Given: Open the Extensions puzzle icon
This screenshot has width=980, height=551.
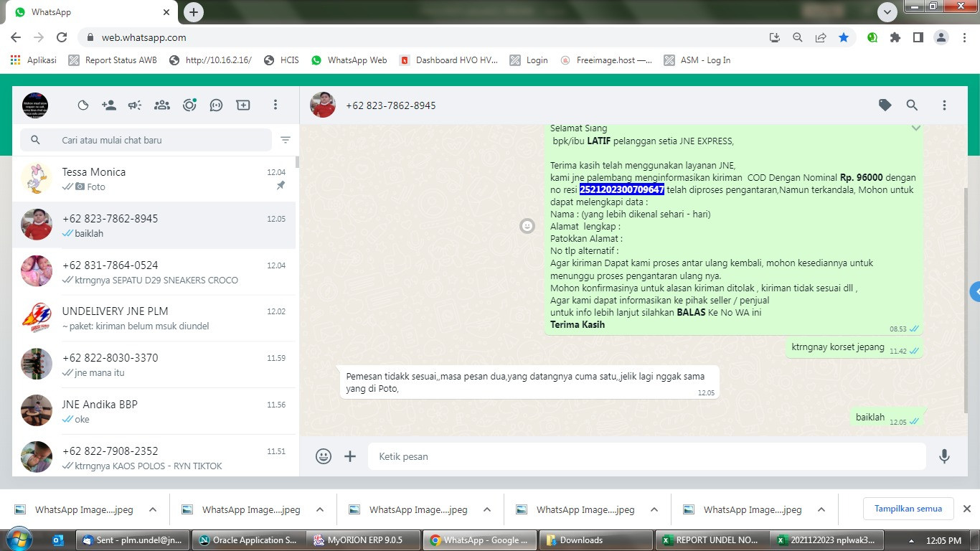Looking at the screenshot, I should [895, 37].
